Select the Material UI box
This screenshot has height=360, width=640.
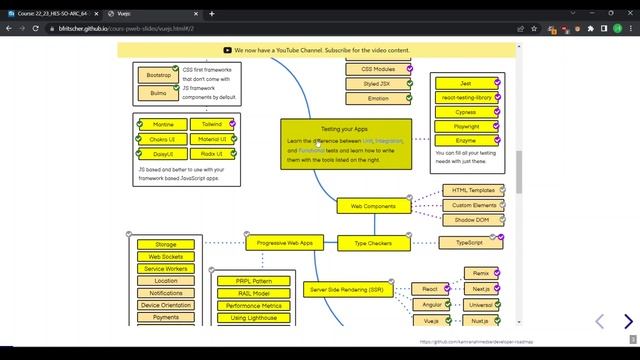point(212,139)
